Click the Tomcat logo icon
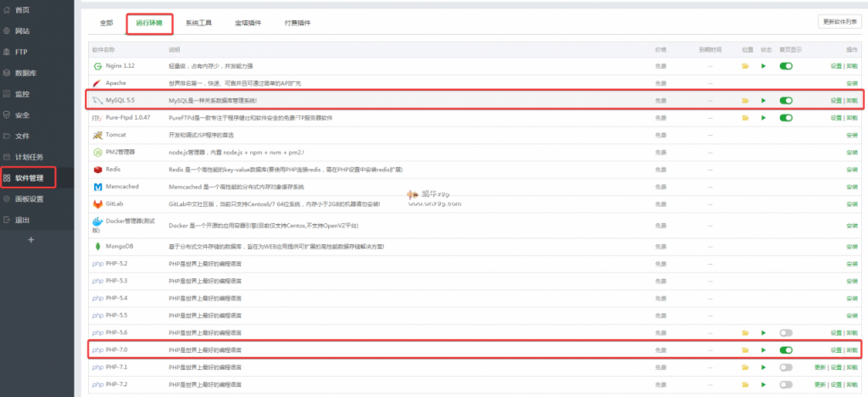This screenshot has width=868, height=397. point(97,135)
